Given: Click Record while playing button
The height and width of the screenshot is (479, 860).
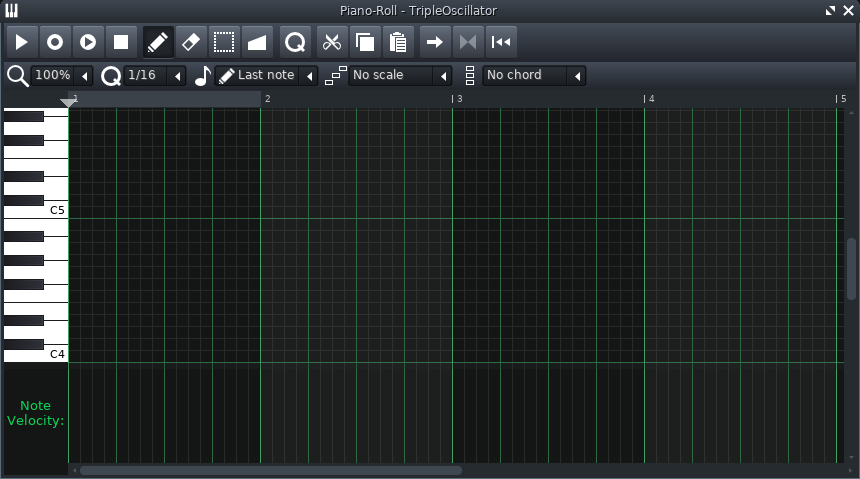Looking at the screenshot, I should [x=88, y=42].
